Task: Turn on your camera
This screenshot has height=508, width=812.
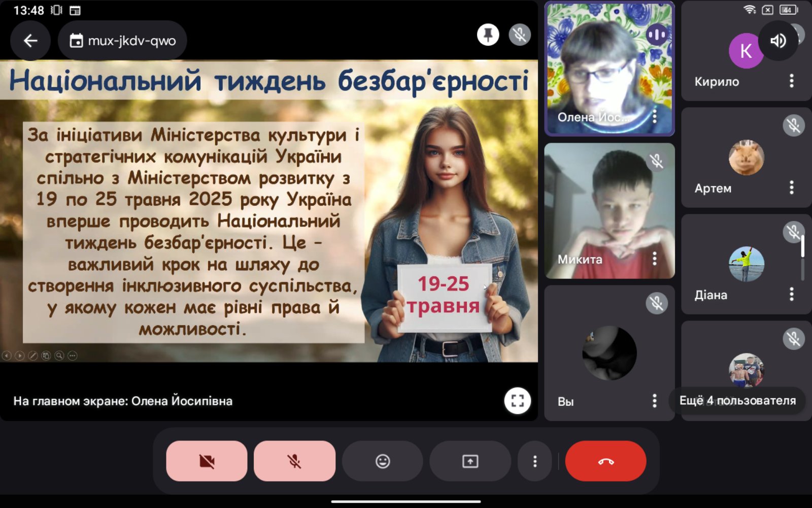Action: coord(207,461)
